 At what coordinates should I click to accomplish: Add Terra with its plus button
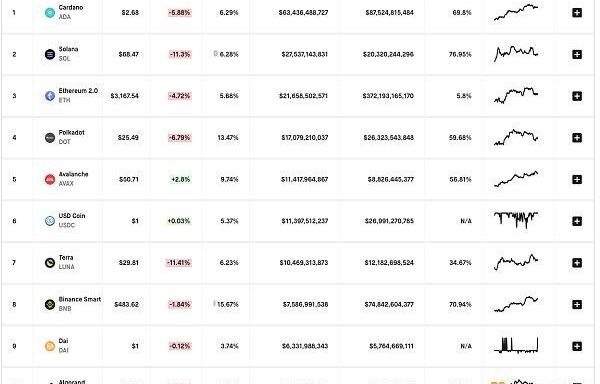click(577, 263)
